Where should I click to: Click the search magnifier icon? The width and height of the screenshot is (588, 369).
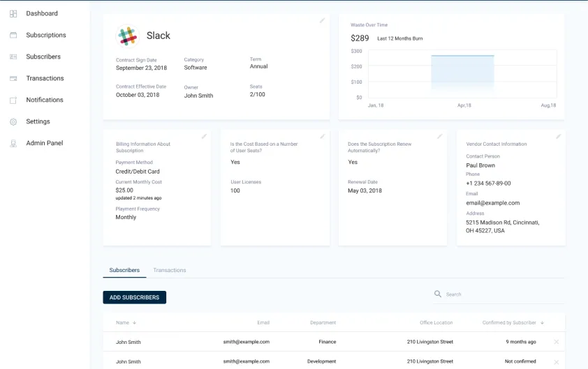(438, 294)
